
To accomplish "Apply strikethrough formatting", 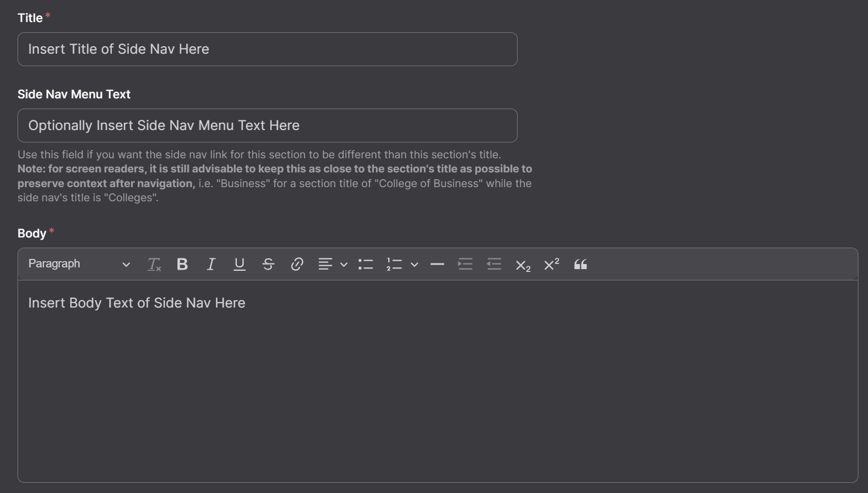I will tap(268, 264).
